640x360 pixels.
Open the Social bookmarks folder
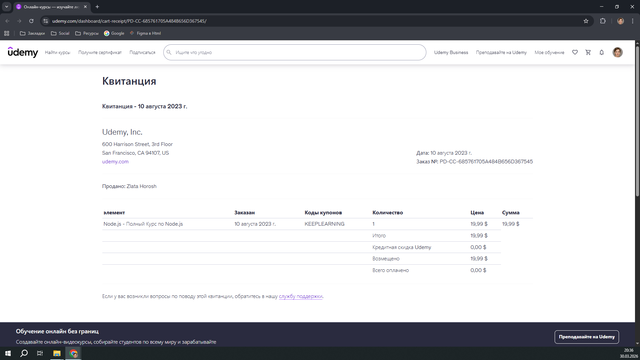60,33
